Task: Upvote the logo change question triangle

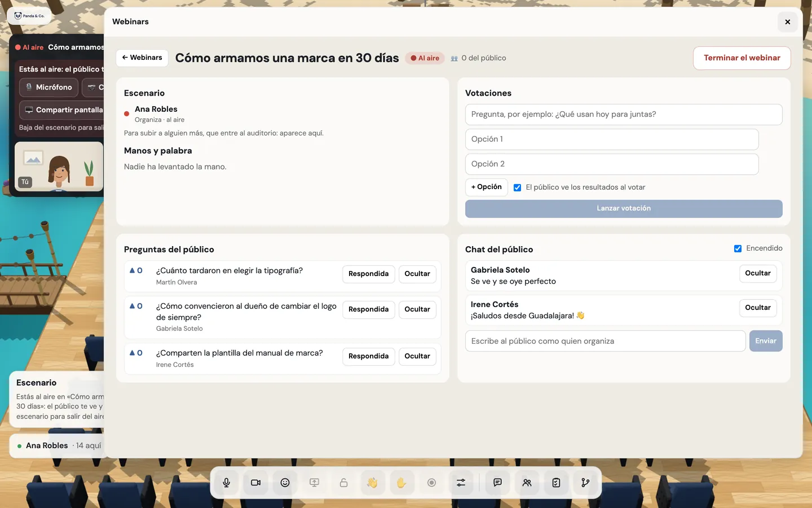Action: coord(136,306)
